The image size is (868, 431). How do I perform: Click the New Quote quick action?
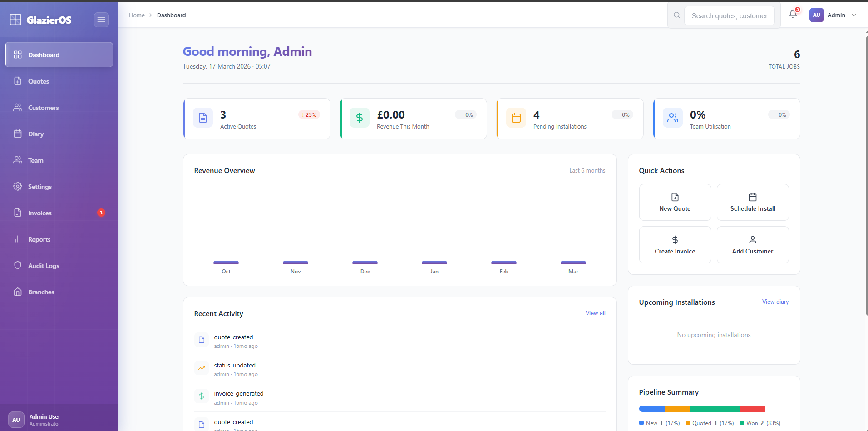point(675,202)
